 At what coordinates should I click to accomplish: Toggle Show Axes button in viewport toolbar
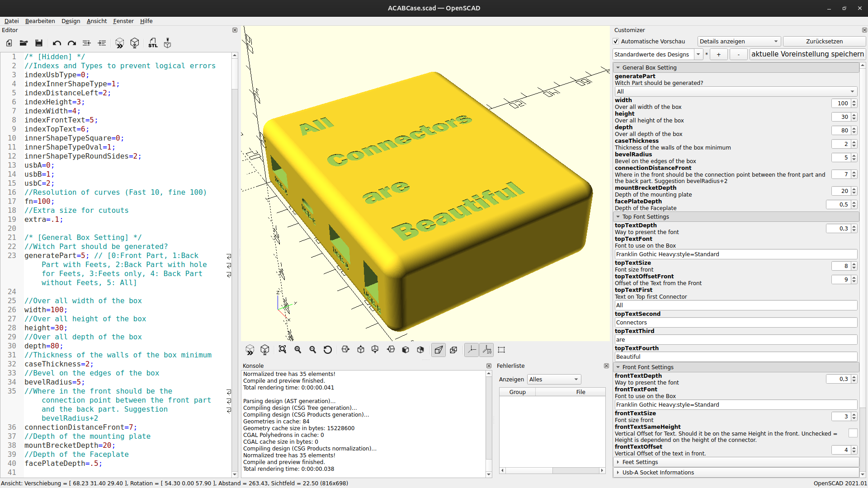click(x=472, y=350)
